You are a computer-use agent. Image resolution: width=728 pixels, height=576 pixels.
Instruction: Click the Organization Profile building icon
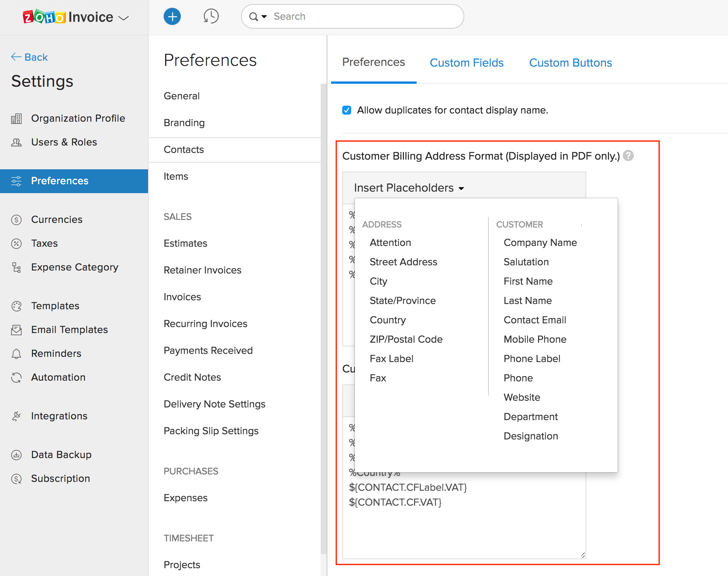pos(16,119)
